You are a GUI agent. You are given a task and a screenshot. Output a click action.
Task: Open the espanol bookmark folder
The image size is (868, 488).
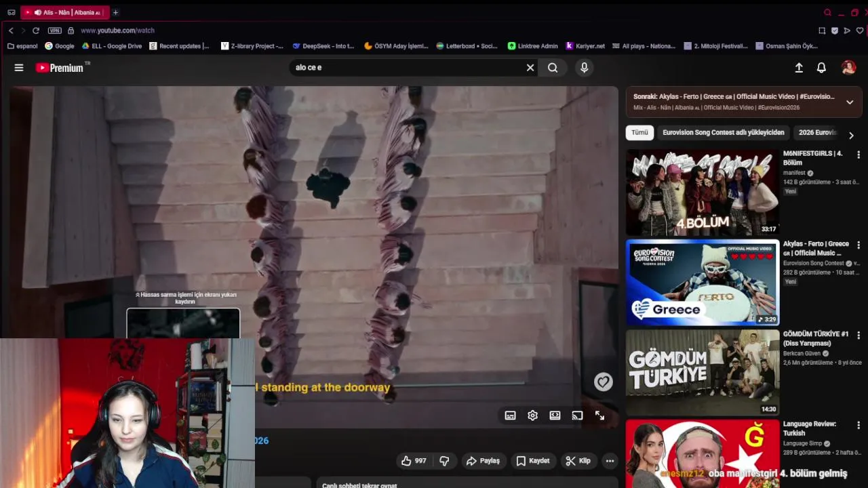tap(22, 46)
